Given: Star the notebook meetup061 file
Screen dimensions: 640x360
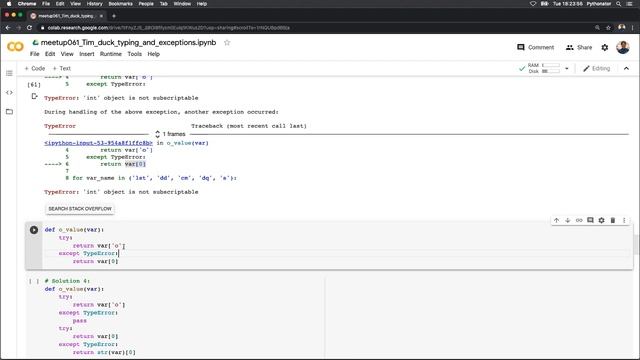Looking at the screenshot, I should 227,42.
